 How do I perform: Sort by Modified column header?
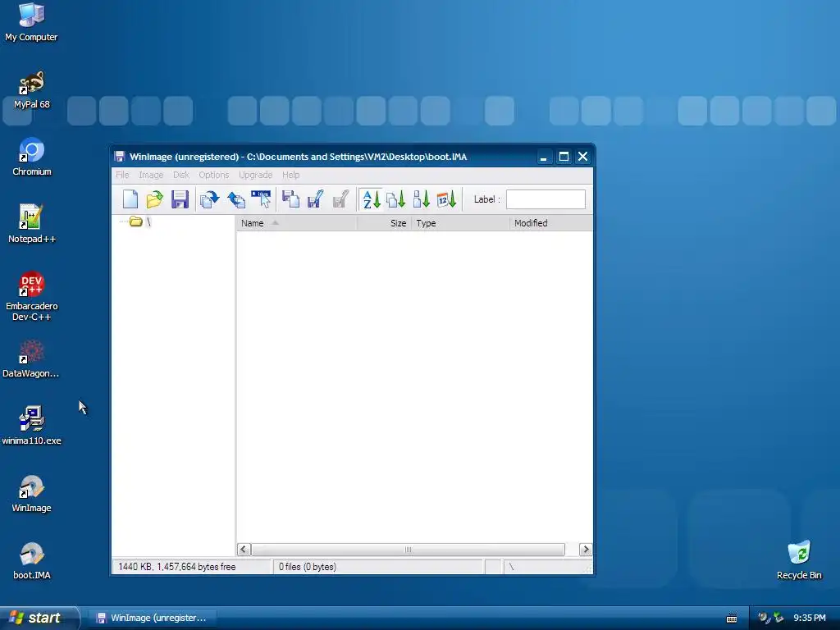click(551, 223)
